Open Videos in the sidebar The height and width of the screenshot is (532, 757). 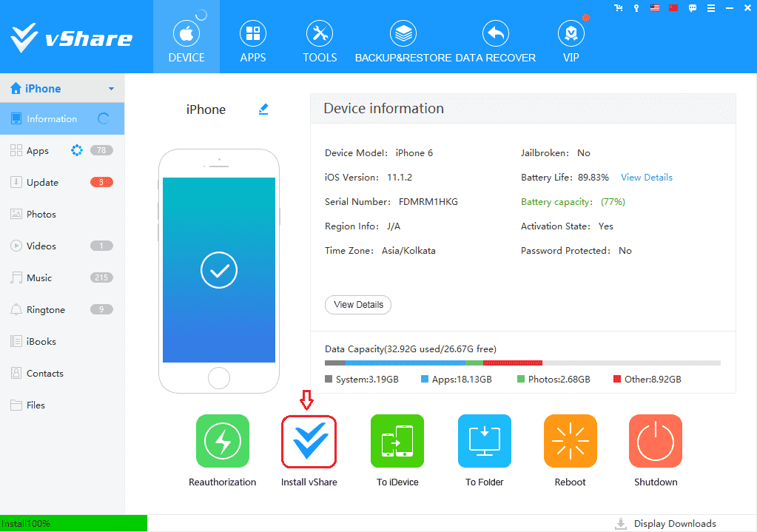[62, 246]
